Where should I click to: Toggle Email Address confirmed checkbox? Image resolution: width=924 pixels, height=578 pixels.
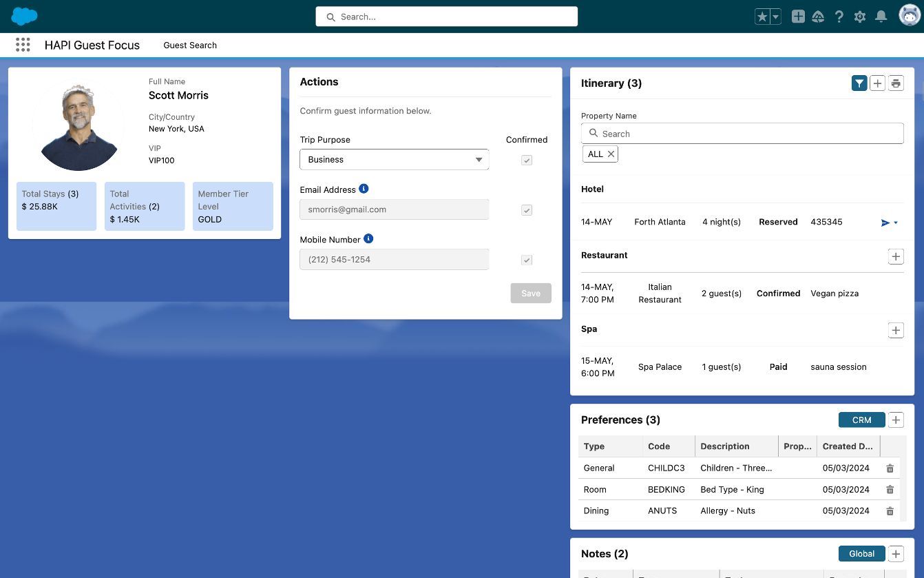(x=527, y=210)
